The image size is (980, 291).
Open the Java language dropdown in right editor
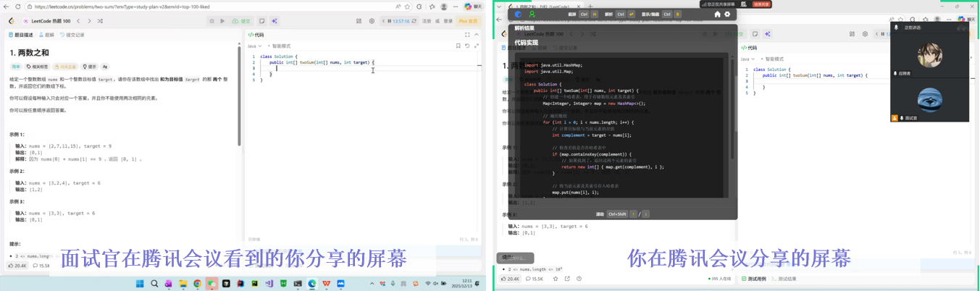(747, 59)
